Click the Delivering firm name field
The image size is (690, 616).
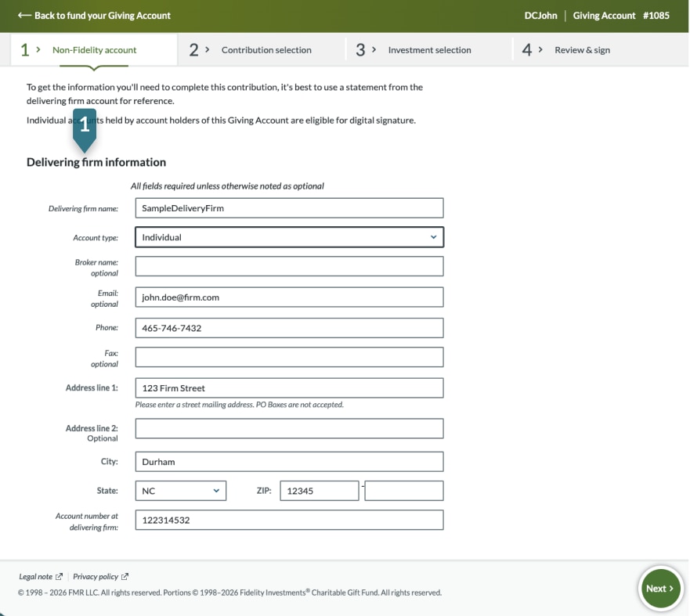[x=289, y=208]
